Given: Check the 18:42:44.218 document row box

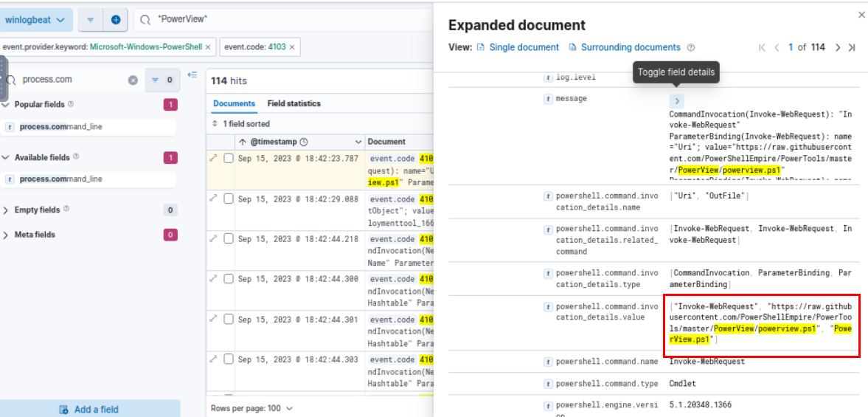Looking at the screenshot, I should point(229,238).
